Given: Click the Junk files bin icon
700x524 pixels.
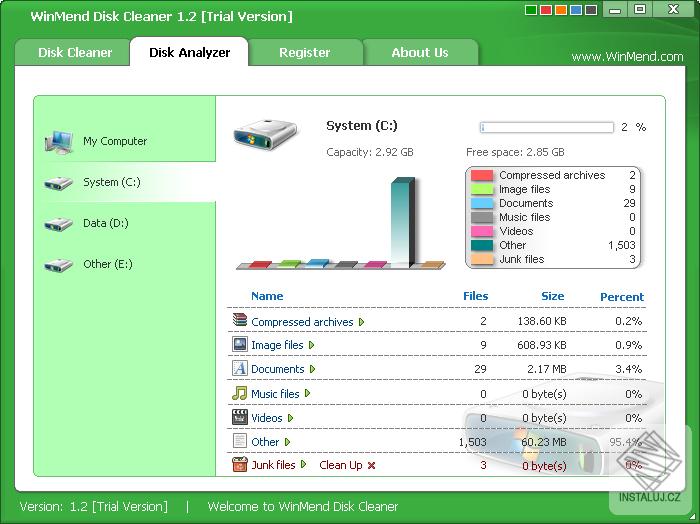Looking at the screenshot, I should pos(240,465).
